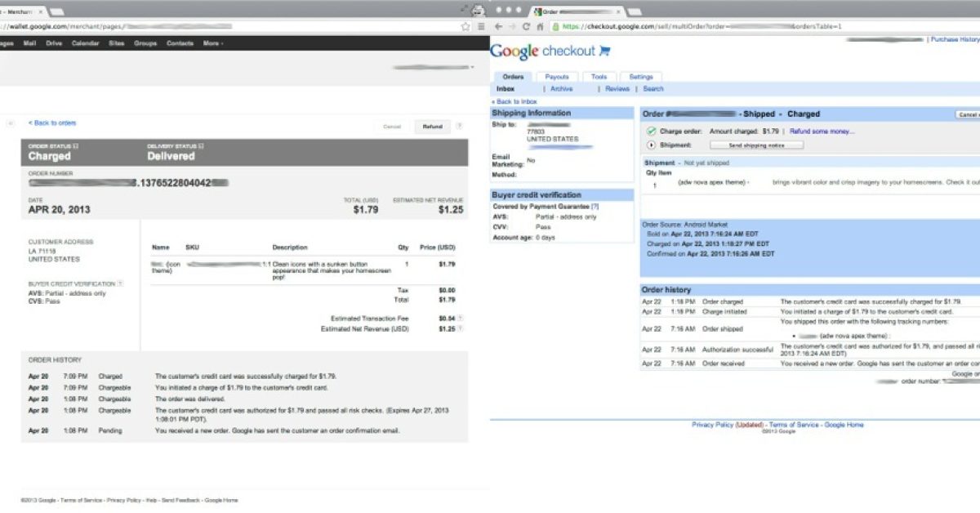This screenshot has width=980, height=513.
Task: Click the help icon next to Estimated Net Revenue (USD)
Action: tap(461, 328)
